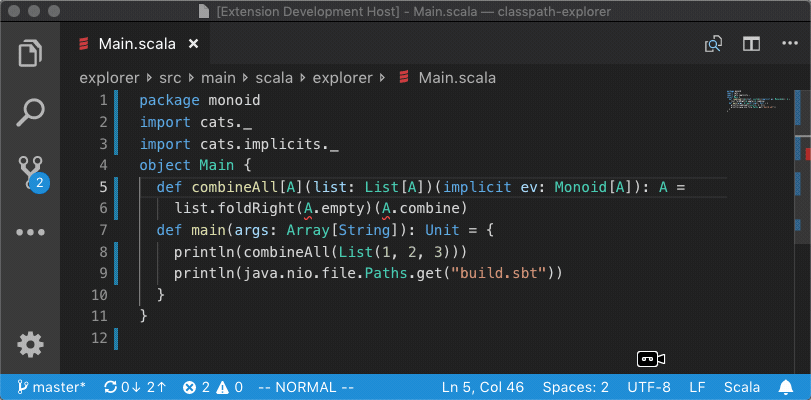Viewport: 811px width, 400px height.
Task: Click 'def main' on line 7
Action: tap(191, 230)
